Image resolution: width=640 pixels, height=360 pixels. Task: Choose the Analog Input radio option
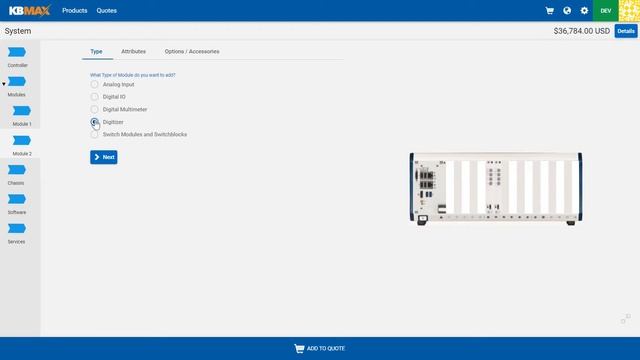tap(94, 84)
